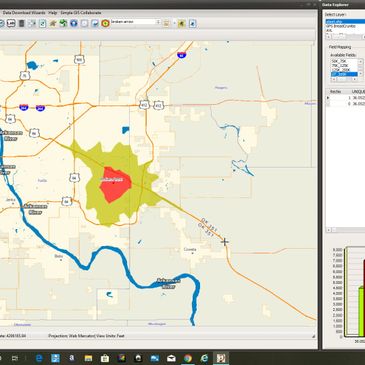
Task: Click the Projection status bar text
Action: click(86, 336)
